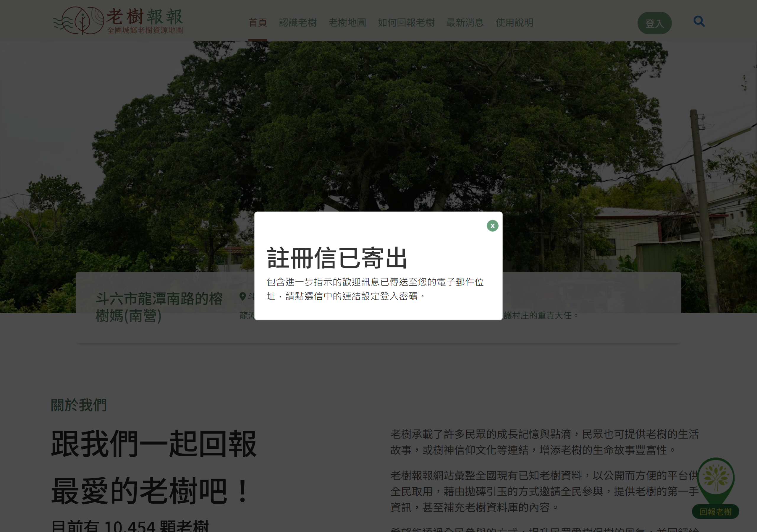
Task: Open the 最新消息 menu item
Action: click(465, 23)
